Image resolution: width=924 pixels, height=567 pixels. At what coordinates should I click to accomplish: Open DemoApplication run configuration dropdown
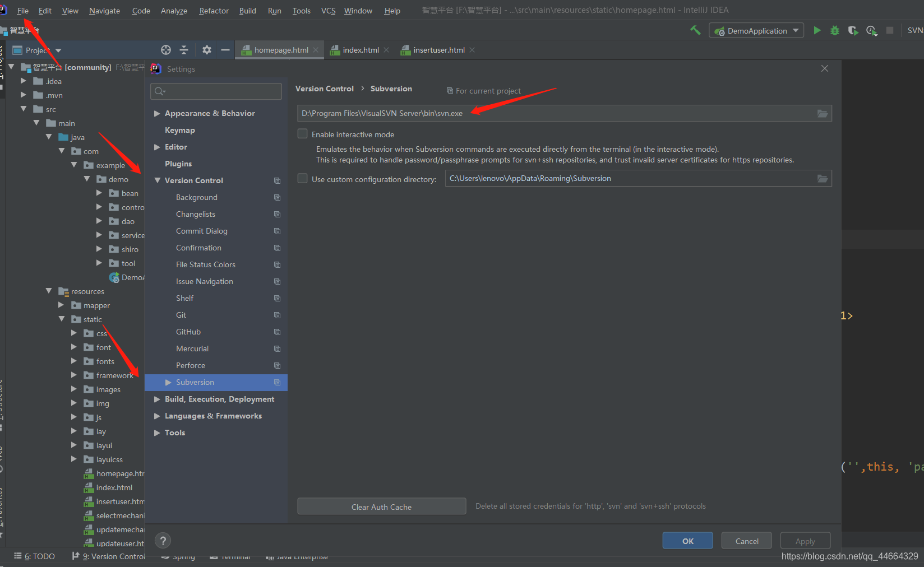tap(756, 30)
